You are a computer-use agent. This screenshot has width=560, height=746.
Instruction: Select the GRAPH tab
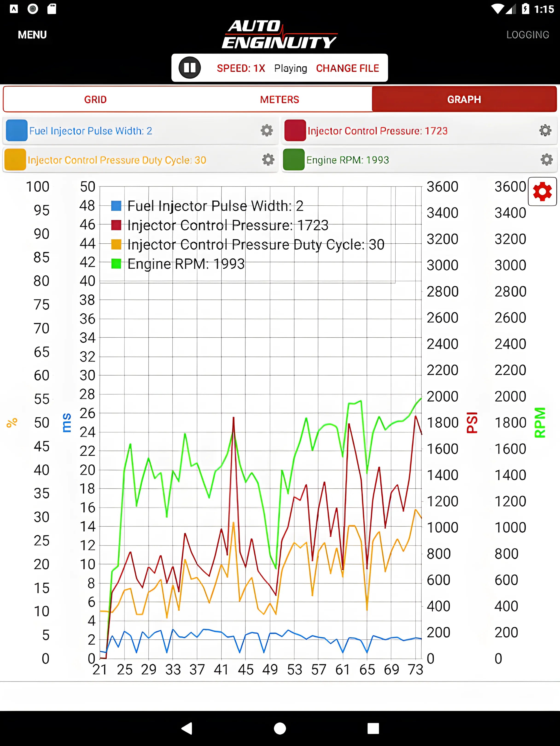point(464,99)
